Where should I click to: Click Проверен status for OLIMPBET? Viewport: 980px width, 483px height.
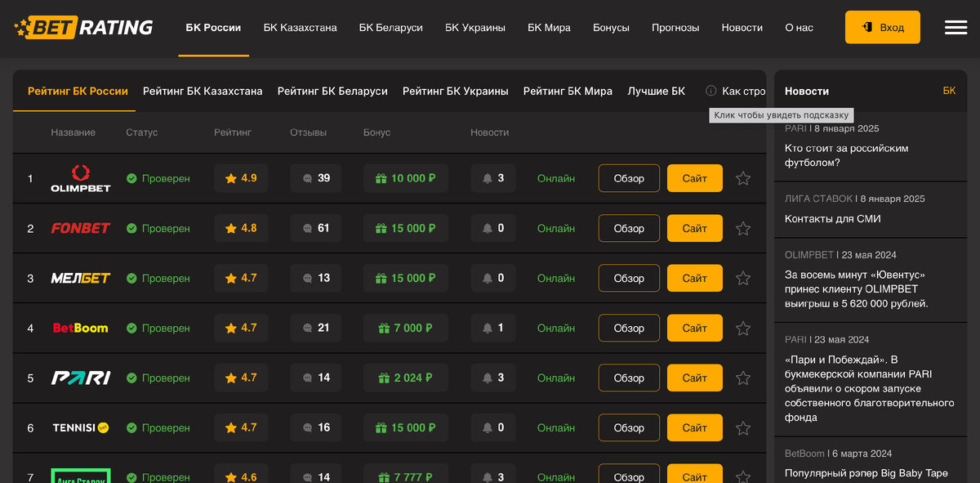158,178
